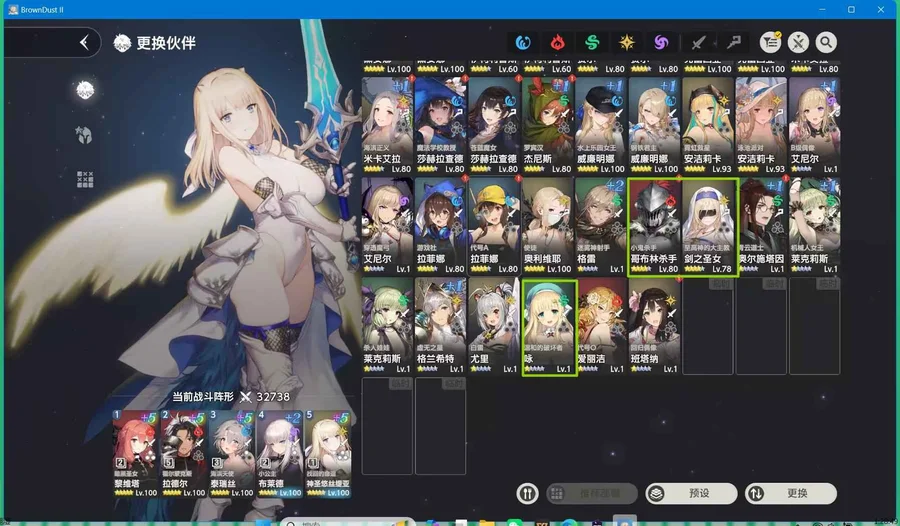This screenshot has height=526, width=900.
Task: Filter by the purple dark element
Action: click(660, 42)
